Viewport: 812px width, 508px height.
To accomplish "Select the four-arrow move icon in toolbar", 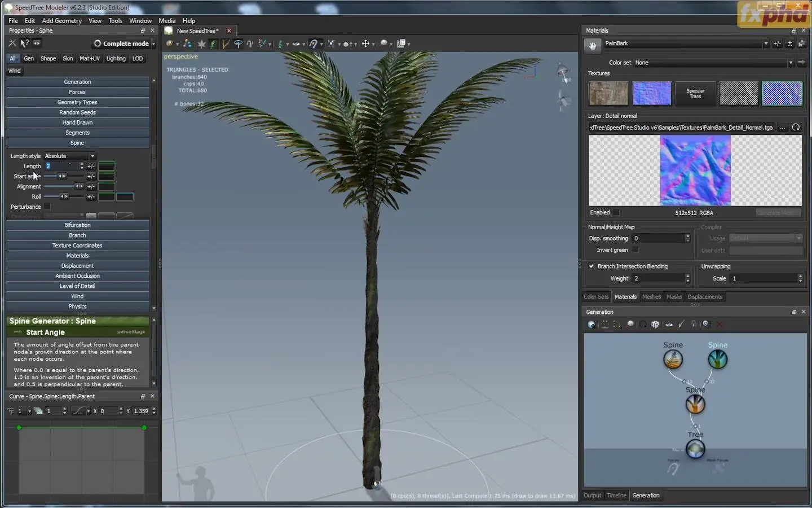I will pos(365,44).
